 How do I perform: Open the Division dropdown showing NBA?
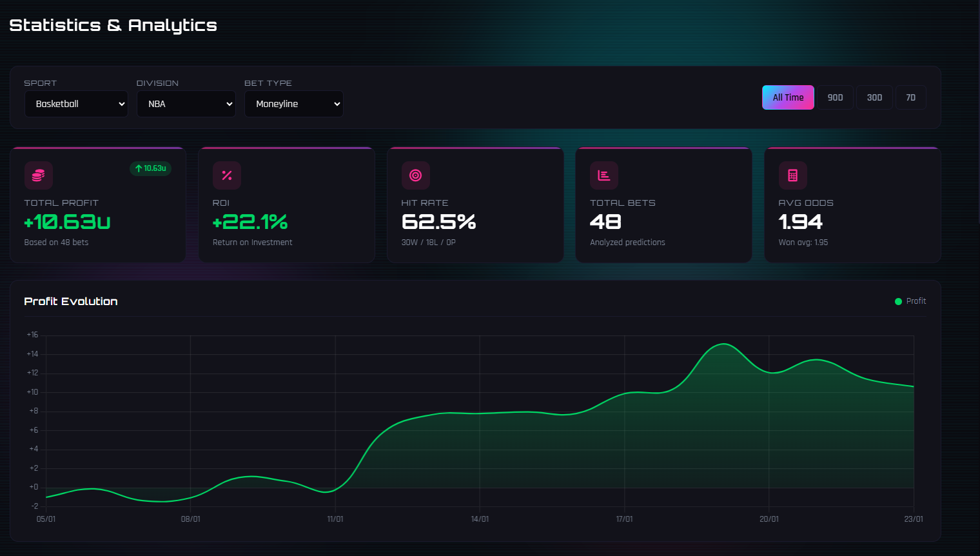click(186, 104)
